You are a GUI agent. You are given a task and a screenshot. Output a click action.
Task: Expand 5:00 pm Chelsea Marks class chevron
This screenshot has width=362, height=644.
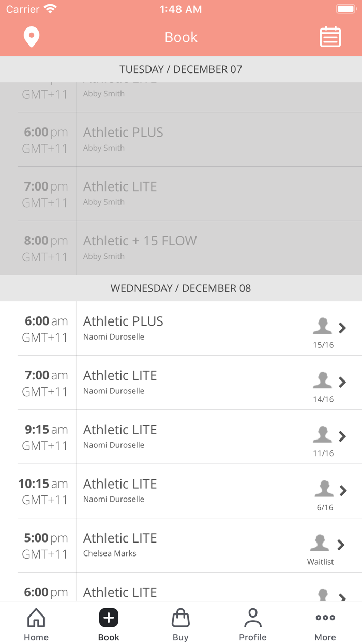[x=341, y=545]
